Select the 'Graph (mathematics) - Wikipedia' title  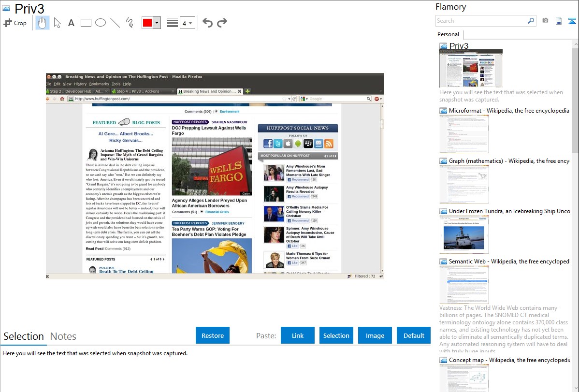(509, 161)
